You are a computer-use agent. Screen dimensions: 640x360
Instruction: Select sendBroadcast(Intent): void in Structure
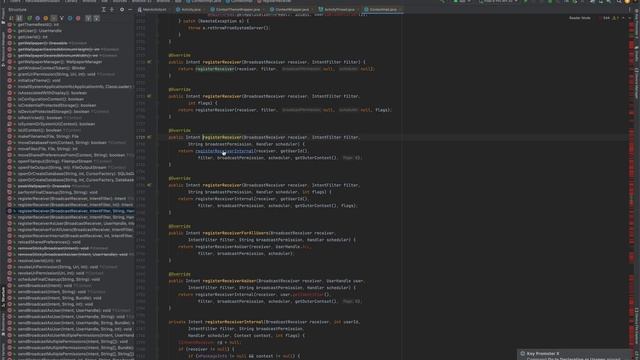coord(45,285)
